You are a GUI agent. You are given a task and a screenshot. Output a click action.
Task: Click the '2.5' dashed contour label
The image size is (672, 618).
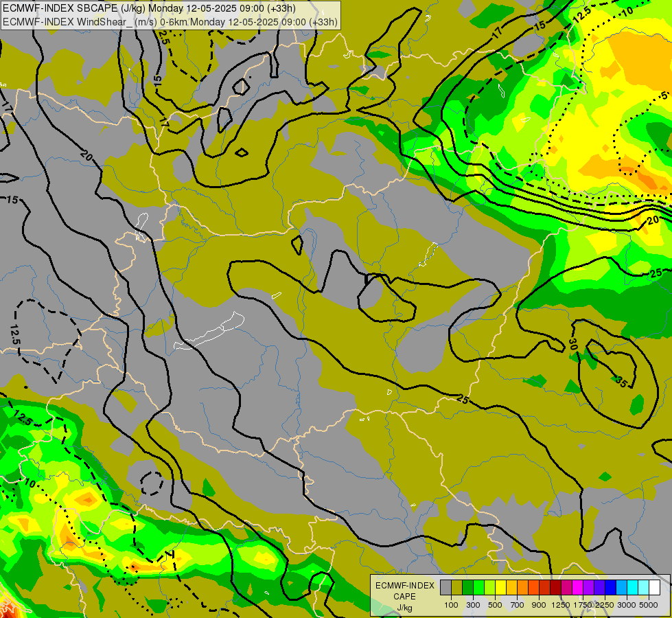164,37
